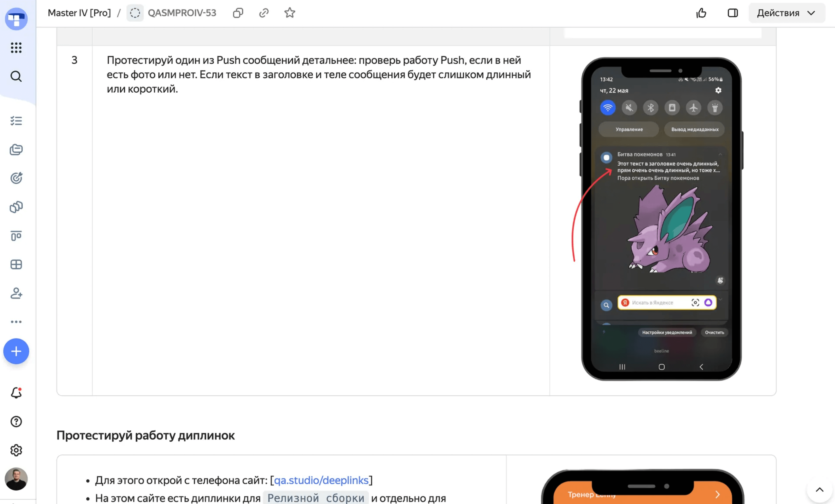Toggle the like thumbs-up button
The width and height of the screenshot is (835, 504).
pyautogui.click(x=701, y=13)
